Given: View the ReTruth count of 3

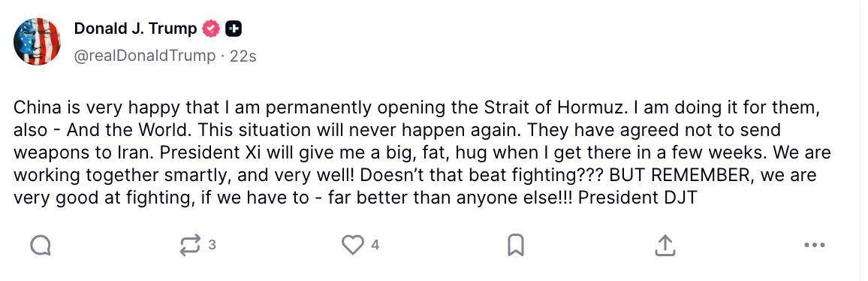Looking at the screenshot, I should (212, 244).
